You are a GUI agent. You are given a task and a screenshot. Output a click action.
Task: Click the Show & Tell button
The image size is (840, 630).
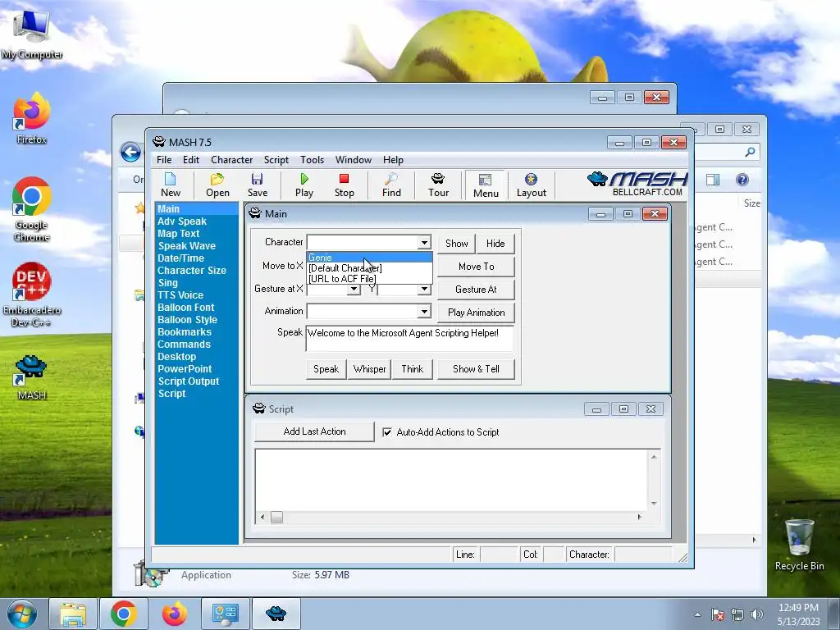point(477,369)
